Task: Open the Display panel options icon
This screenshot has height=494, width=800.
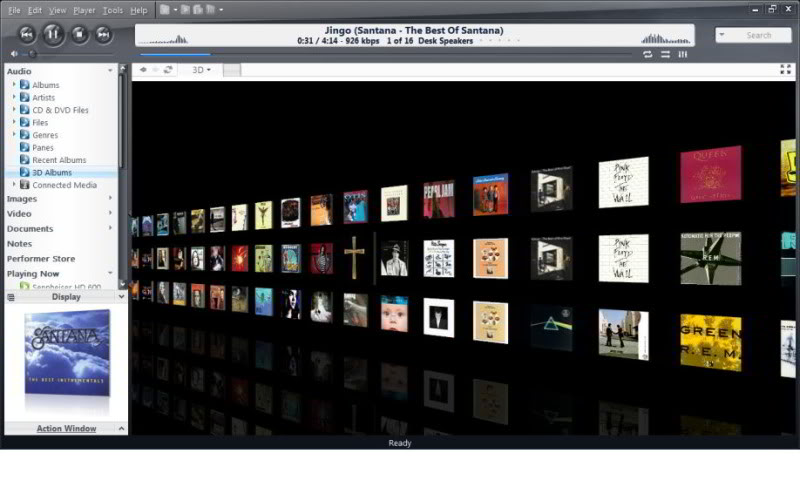Action: coord(11,297)
